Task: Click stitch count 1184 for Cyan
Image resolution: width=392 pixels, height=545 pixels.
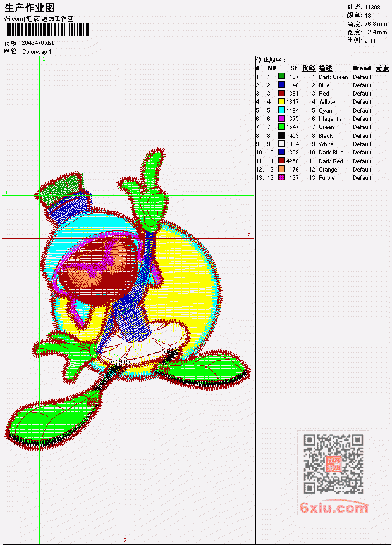Action: [x=292, y=110]
